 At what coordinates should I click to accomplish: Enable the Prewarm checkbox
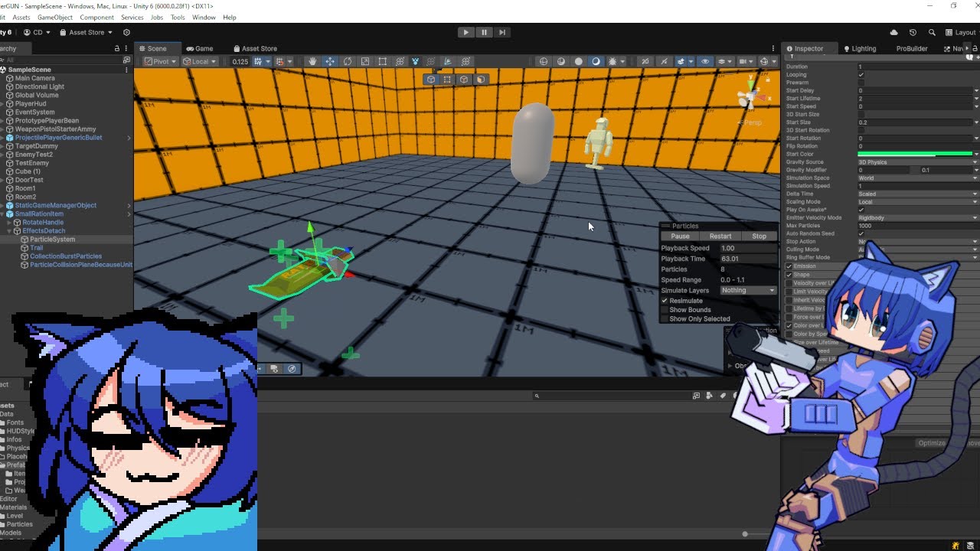(861, 83)
